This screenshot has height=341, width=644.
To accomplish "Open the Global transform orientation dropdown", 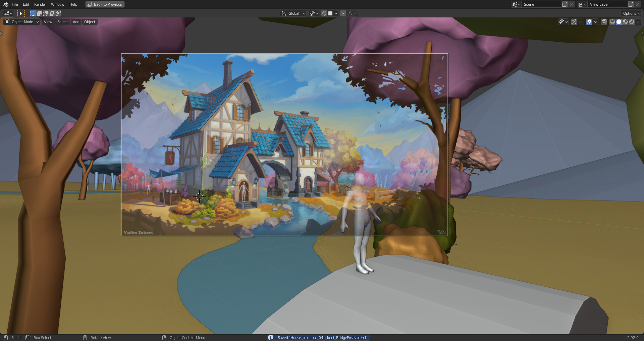I will click(293, 13).
